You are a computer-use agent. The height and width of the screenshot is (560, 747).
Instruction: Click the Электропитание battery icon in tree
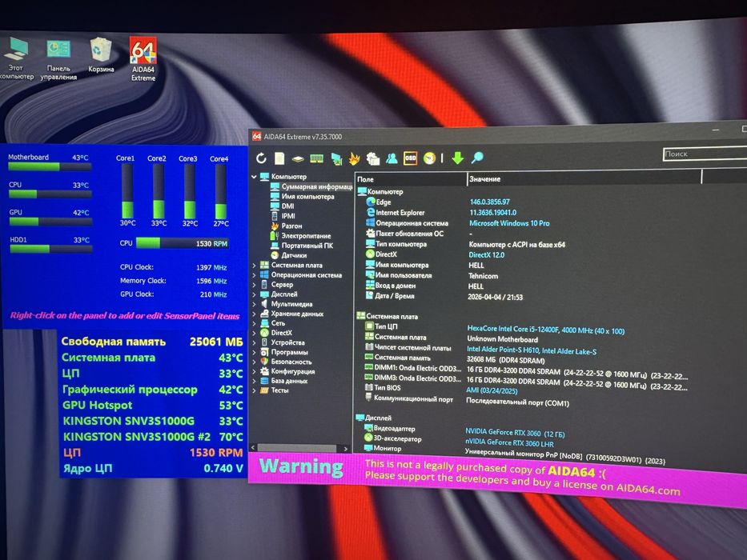coord(275,235)
